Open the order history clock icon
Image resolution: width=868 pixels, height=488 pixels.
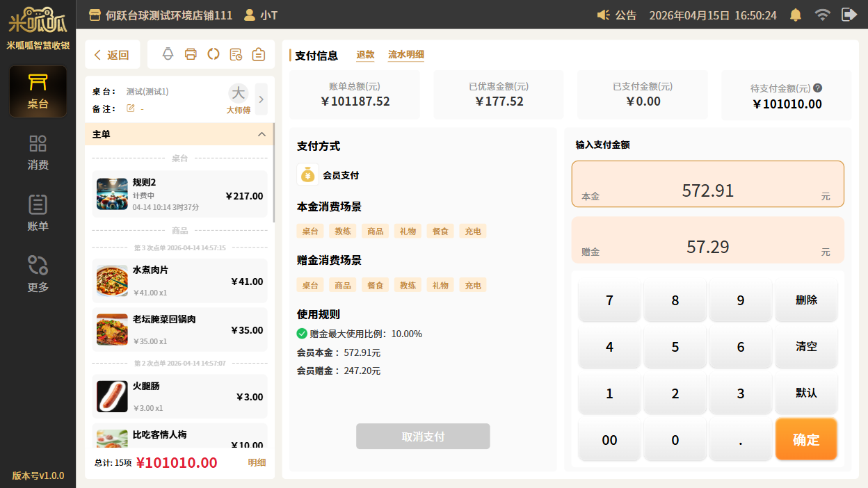236,54
